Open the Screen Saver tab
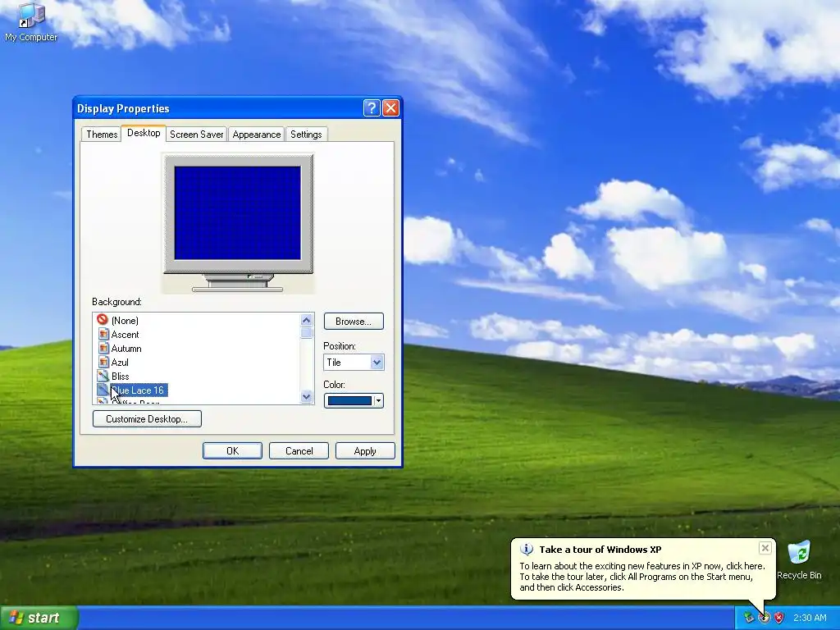 pyautogui.click(x=197, y=135)
